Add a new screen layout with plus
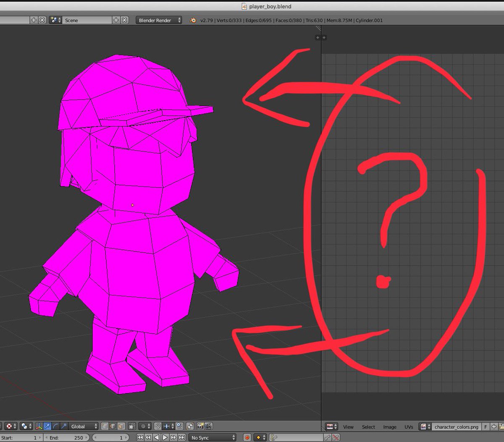 [x=34, y=20]
